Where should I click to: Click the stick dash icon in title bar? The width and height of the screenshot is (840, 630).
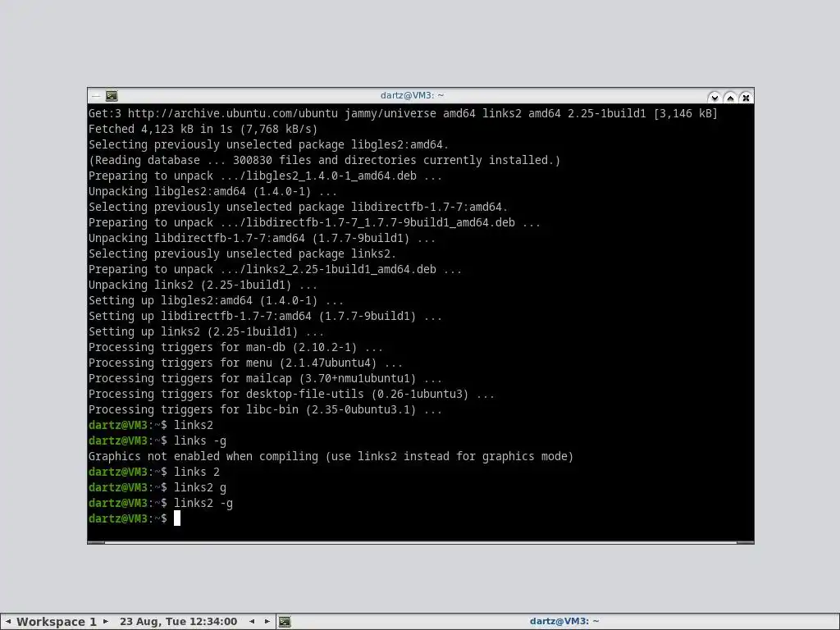click(95, 97)
